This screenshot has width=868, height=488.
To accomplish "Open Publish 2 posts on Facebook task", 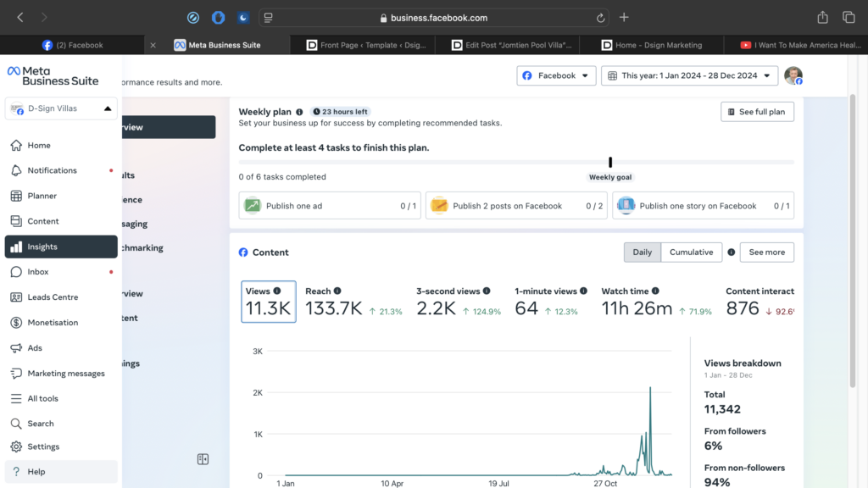I will [x=516, y=206].
